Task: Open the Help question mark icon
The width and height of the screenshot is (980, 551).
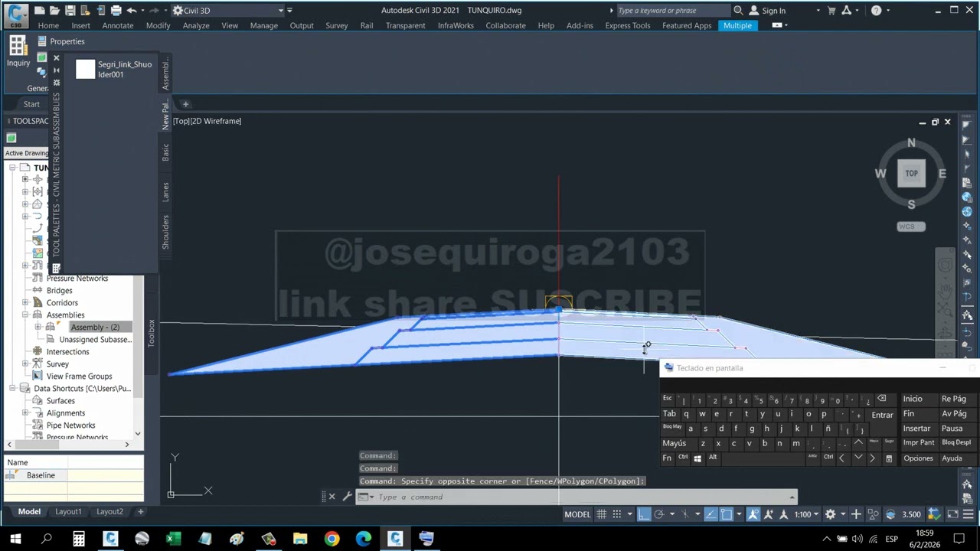Action: [876, 11]
